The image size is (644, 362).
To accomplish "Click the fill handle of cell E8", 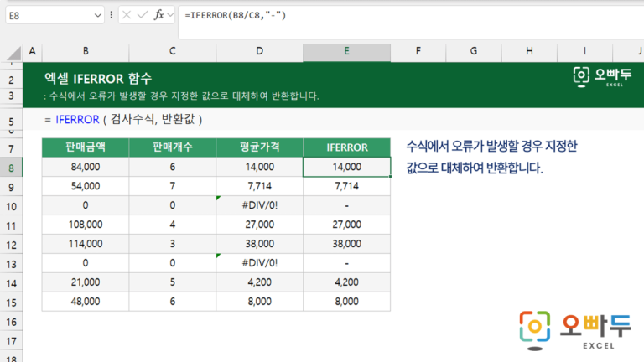I will coord(390,177).
